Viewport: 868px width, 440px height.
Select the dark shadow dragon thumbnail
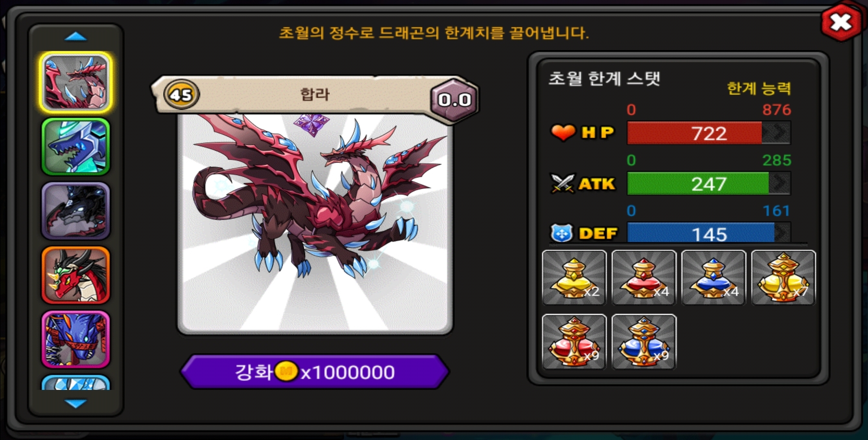(x=76, y=211)
